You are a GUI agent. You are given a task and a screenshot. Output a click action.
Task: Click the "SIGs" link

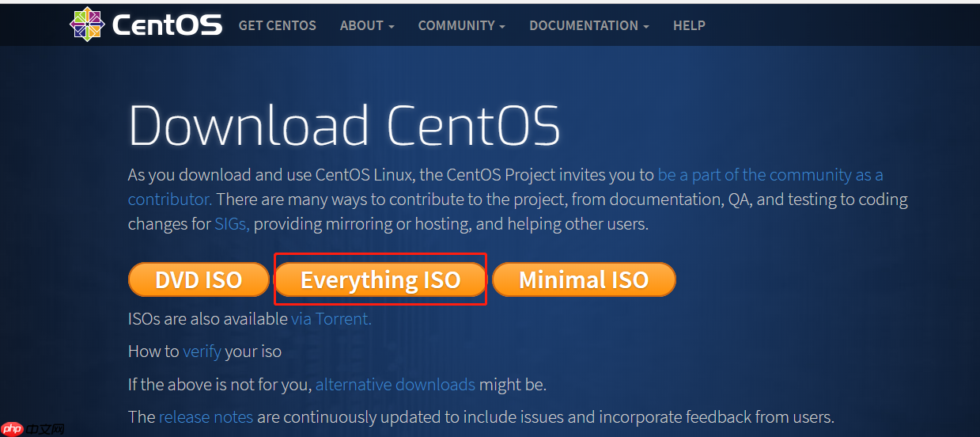click(232, 224)
